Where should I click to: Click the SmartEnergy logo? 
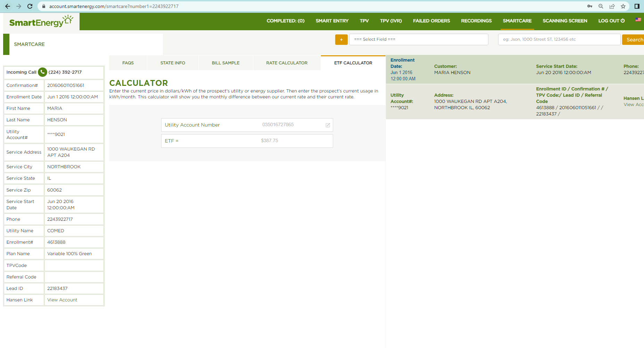[41, 22]
